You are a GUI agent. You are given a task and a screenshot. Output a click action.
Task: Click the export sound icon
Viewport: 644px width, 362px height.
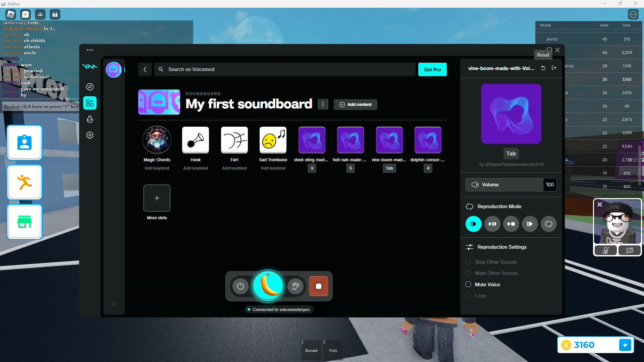(x=554, y=68)
